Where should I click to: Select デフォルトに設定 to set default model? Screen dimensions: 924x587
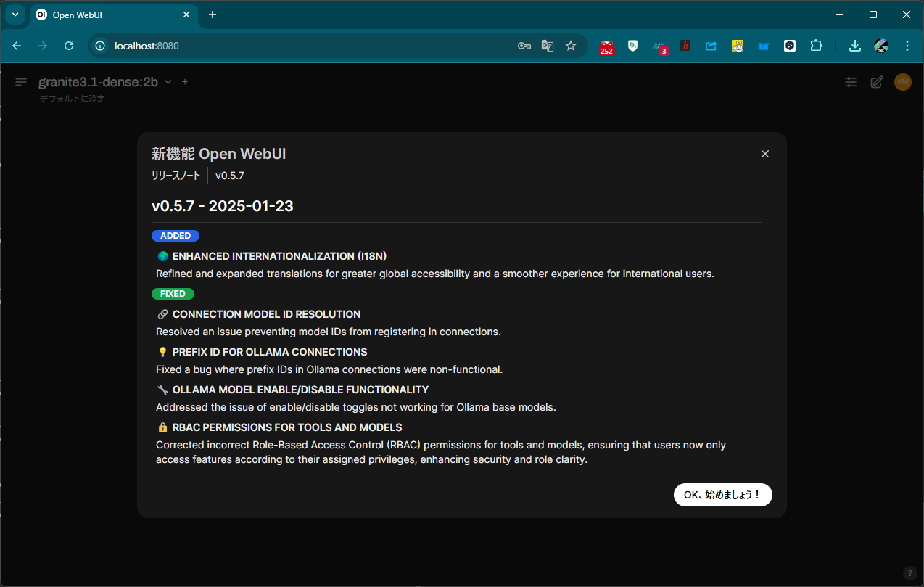pyautogui.click(x=73, y=98)
